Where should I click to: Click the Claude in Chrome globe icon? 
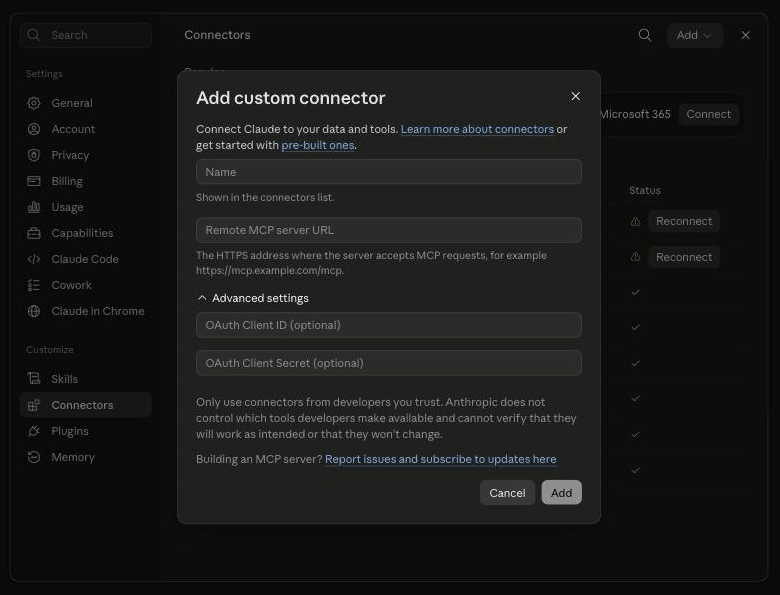coord(34,311)
